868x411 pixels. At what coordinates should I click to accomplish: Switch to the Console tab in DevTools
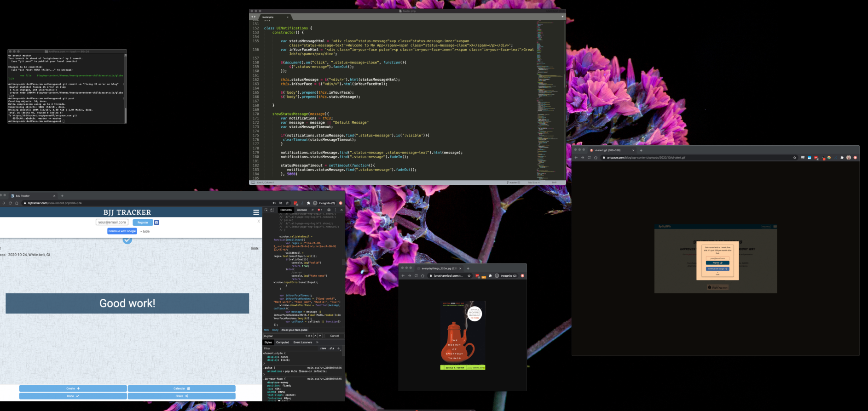point(301,210)
